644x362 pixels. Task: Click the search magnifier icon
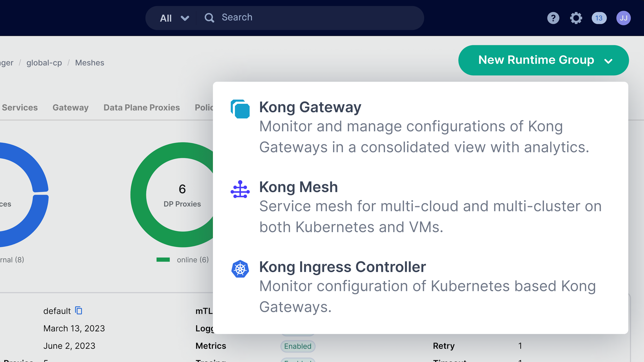click(x=209, y=18)
